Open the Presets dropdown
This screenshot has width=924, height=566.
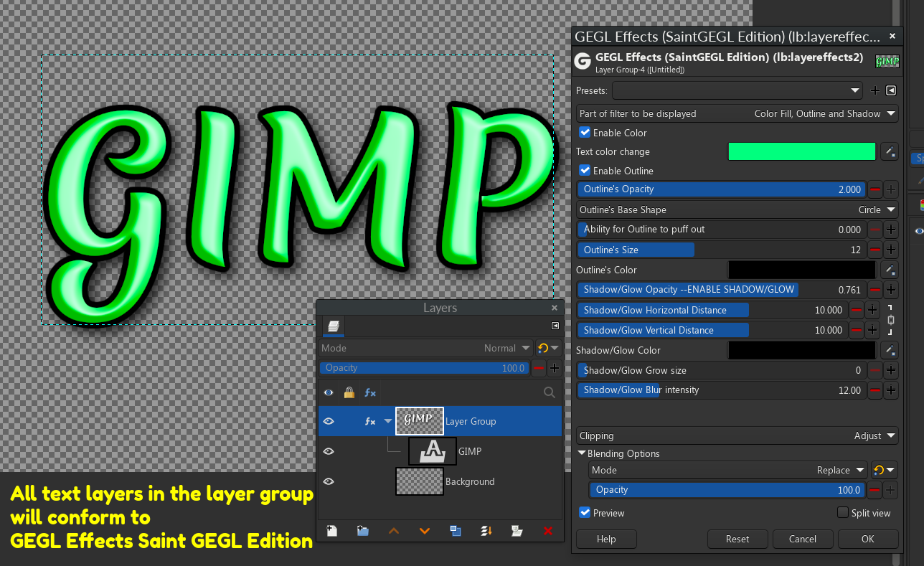pos(737,90)
